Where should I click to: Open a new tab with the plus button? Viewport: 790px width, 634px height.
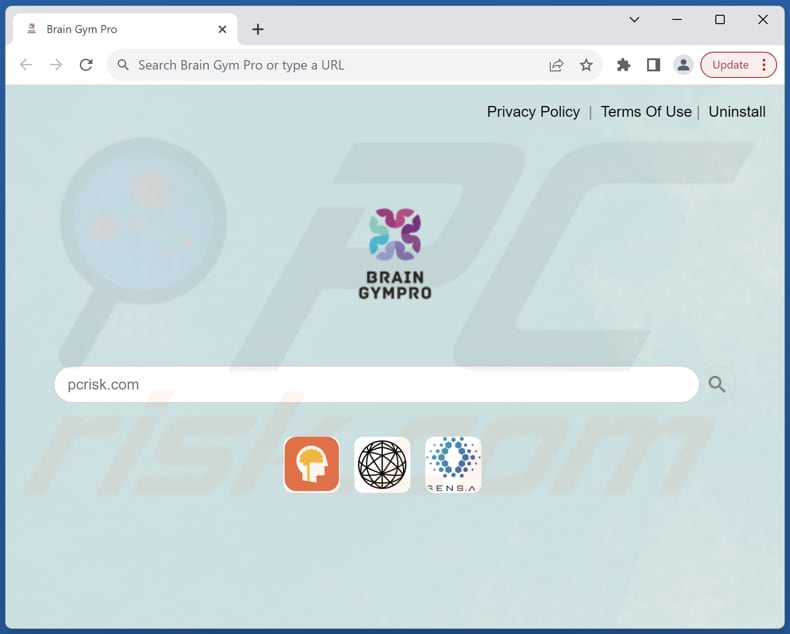[258, 30]
